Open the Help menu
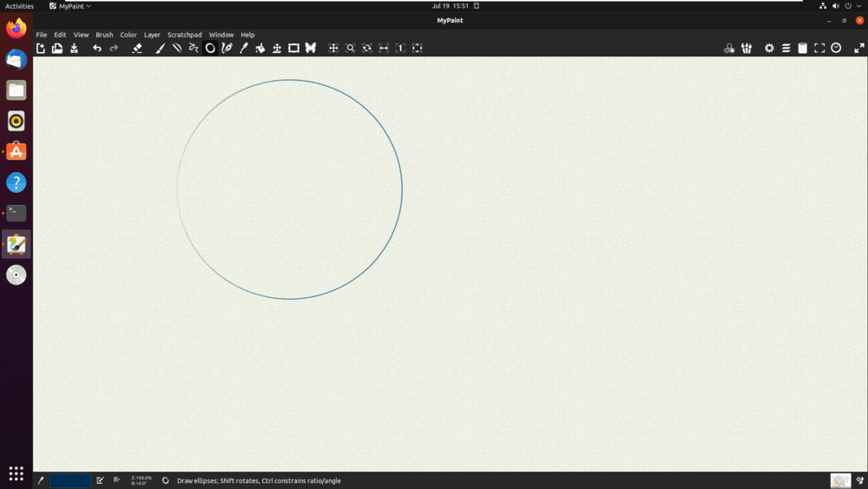868x489 pixels. point(247,35)
